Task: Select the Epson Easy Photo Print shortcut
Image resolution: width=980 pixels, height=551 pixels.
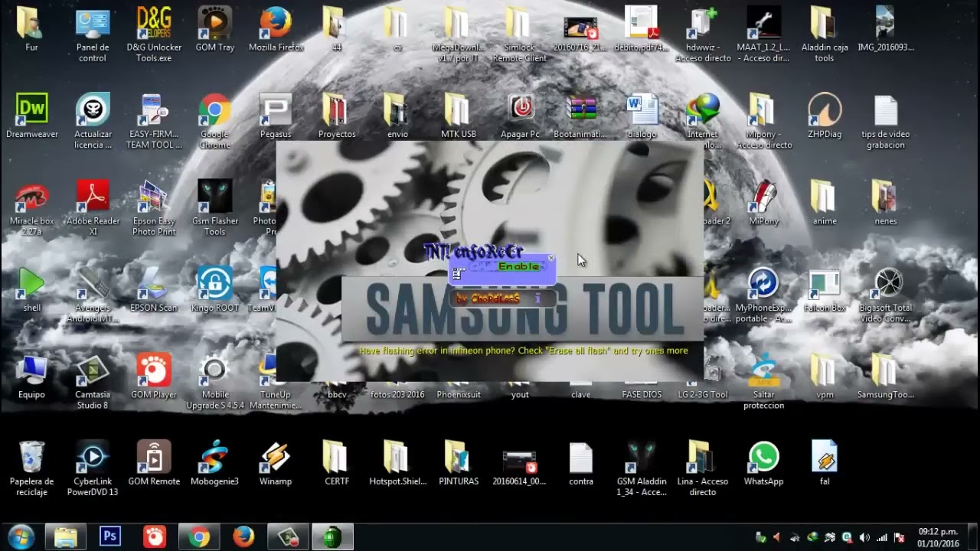Action: 154,210
